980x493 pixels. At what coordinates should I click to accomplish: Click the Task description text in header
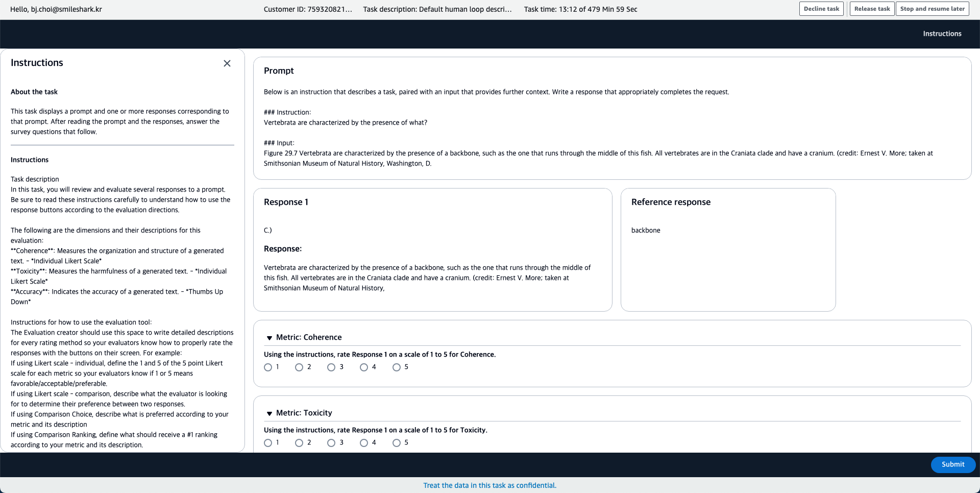coord(437,9)
